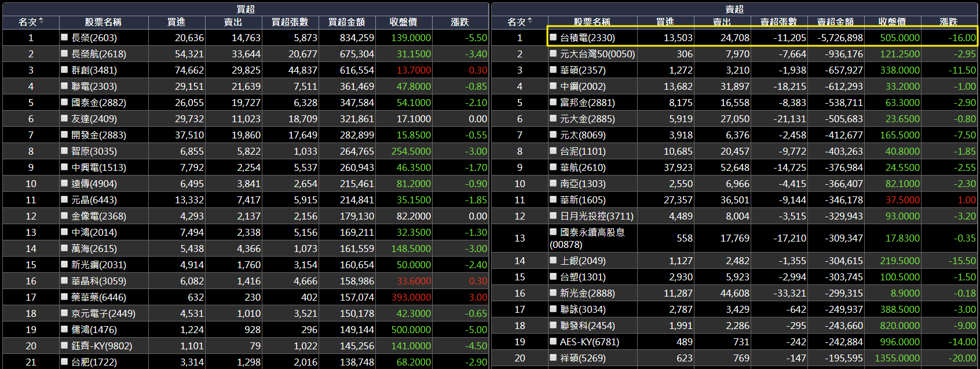Open the stock 新光金(2888)
This screenshot has height=369, width=980.
pos(587,293)
